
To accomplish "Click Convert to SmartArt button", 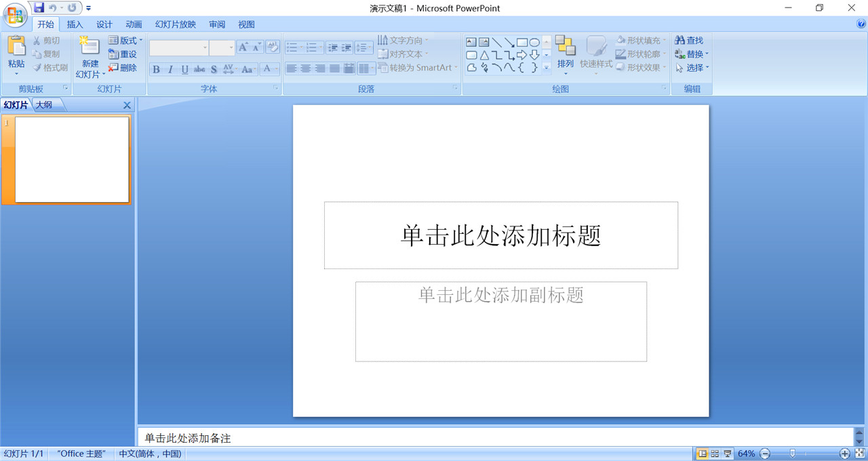I will click(x=418, y=68).
